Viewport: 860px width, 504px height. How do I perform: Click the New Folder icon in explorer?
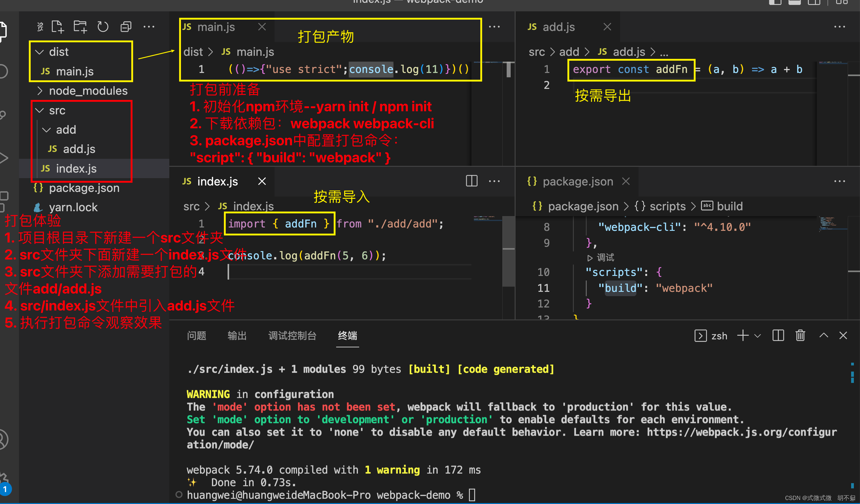80,27
